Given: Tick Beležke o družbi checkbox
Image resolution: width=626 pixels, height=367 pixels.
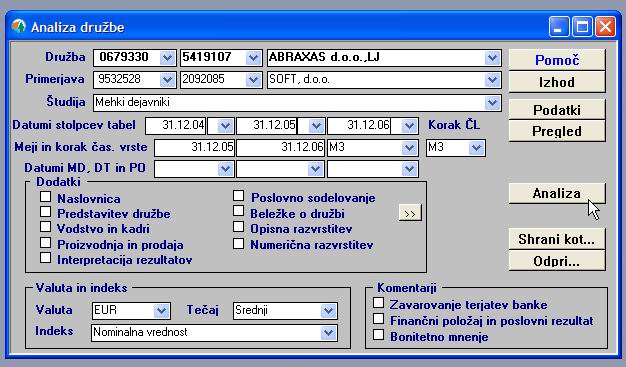Looking at the screenshot, I should (x=238, y=211).
